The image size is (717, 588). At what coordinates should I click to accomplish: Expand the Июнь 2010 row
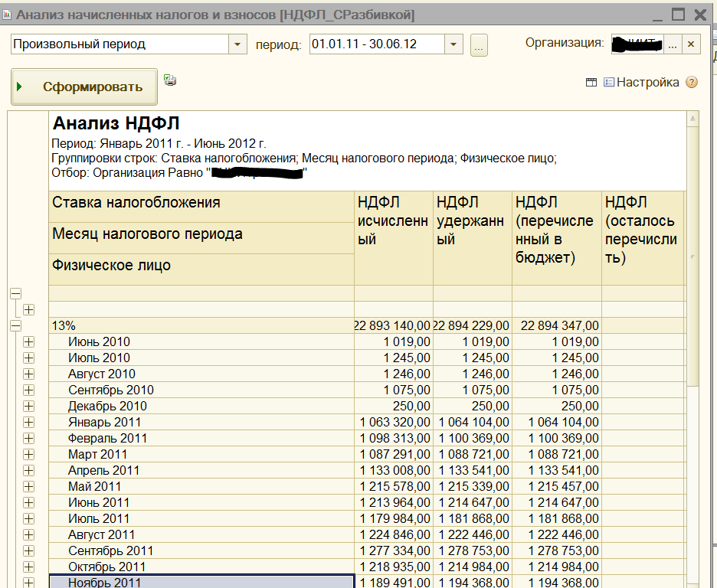(28, 341)
